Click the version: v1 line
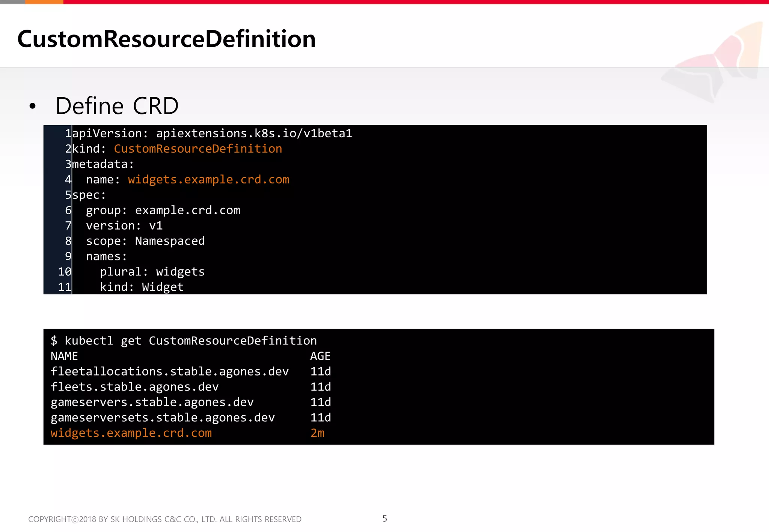The height and width of the screenshot is (532, 769). pyautogui.click(x=124, y=226)
